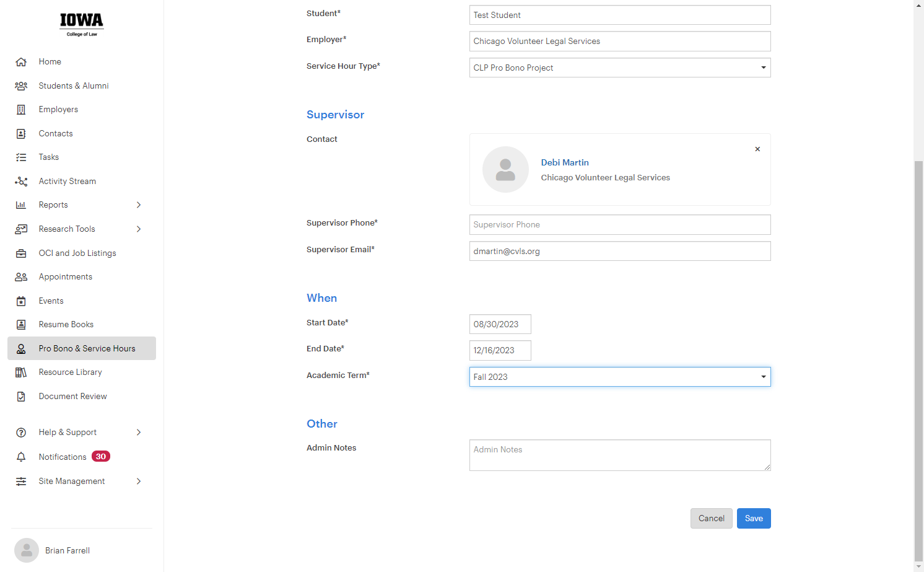
Task: Click the Appointments people icon
Action: point(21,277)
